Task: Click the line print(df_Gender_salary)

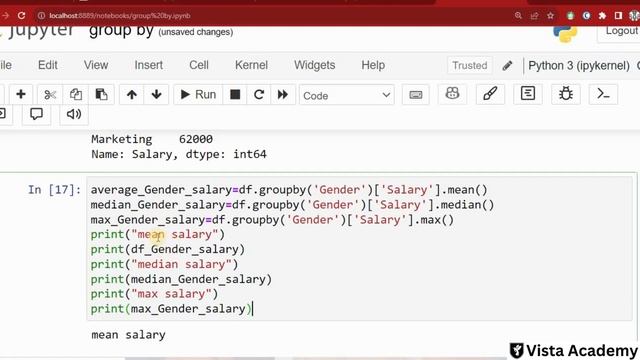Action: (167, 249)
